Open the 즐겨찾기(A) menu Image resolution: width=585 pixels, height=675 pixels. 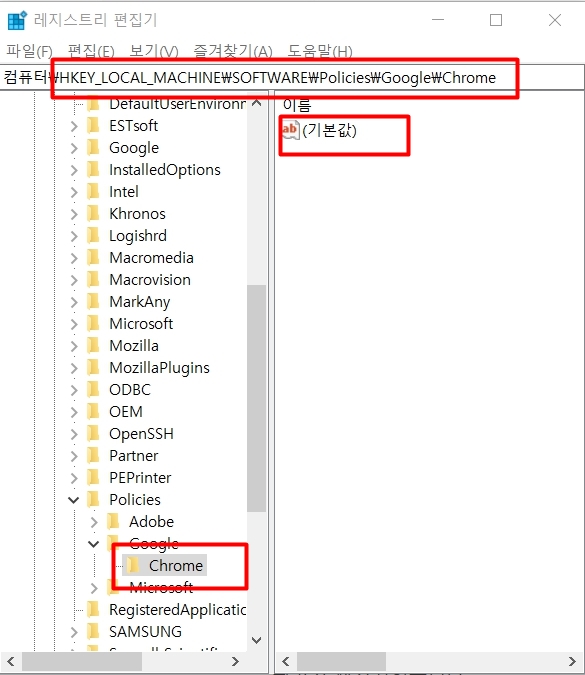coord(233,51)
